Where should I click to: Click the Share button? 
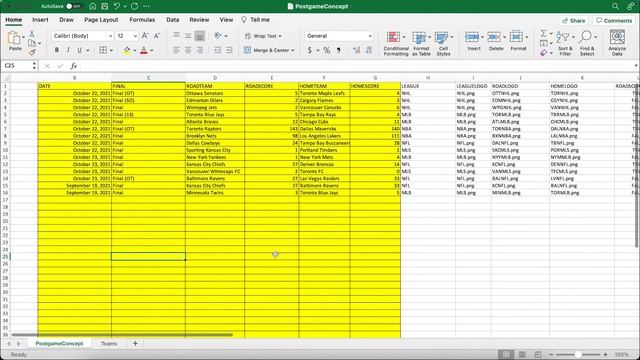[x=573, y=20]
